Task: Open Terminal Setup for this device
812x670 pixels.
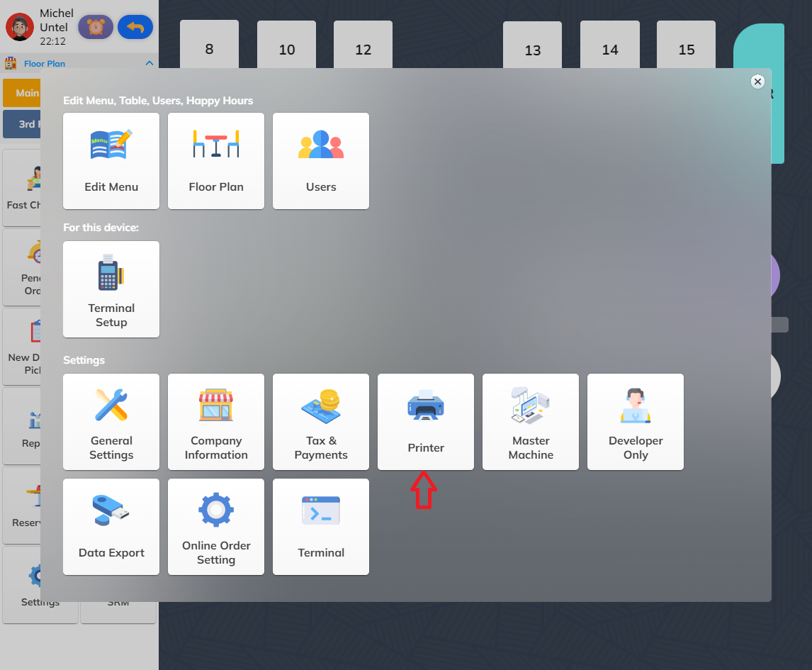Action: click(x=111, y=289)
